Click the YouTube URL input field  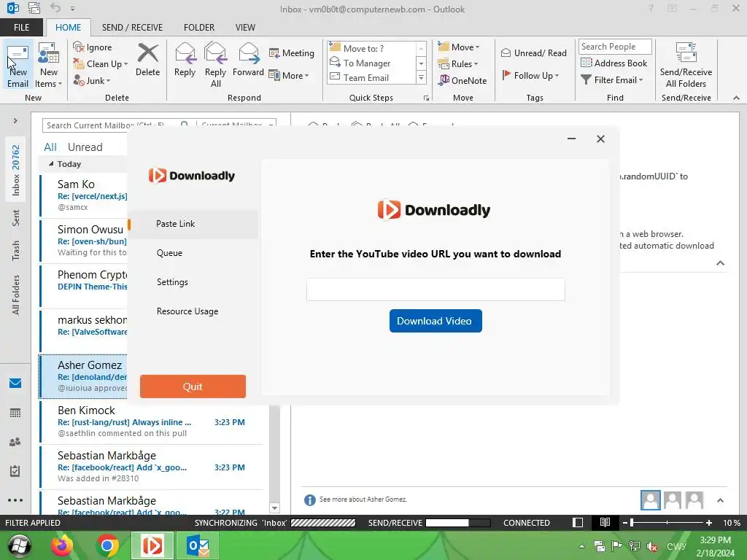pos(436,289)
